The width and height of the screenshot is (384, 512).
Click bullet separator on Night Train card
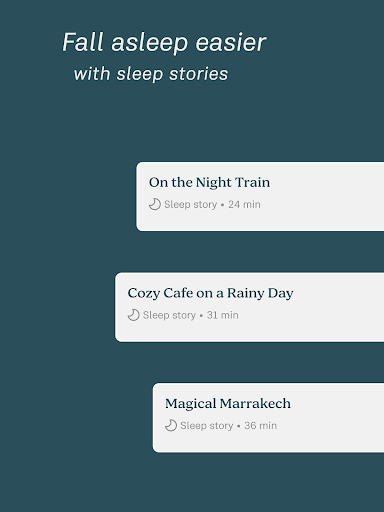tap(222, 205)
